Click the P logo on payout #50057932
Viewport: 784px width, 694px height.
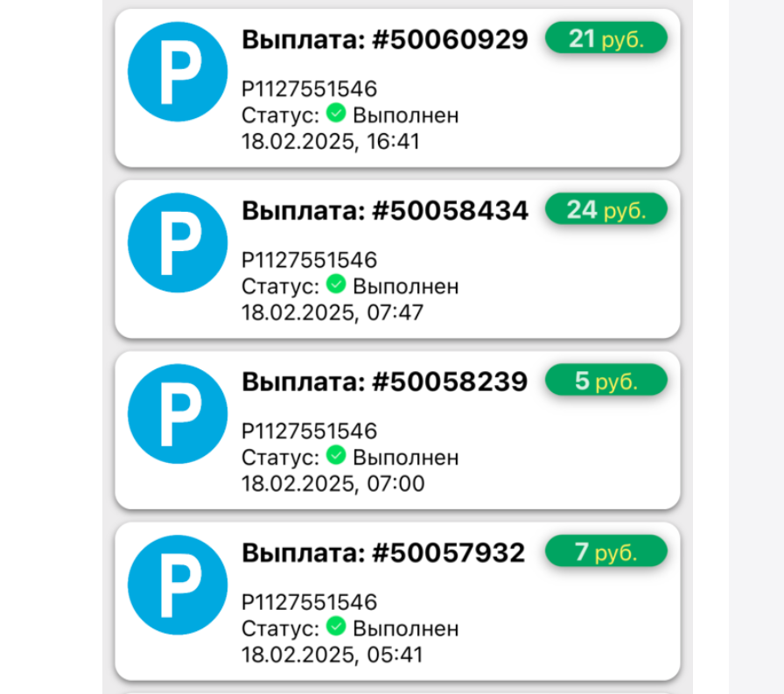(177, 585)
